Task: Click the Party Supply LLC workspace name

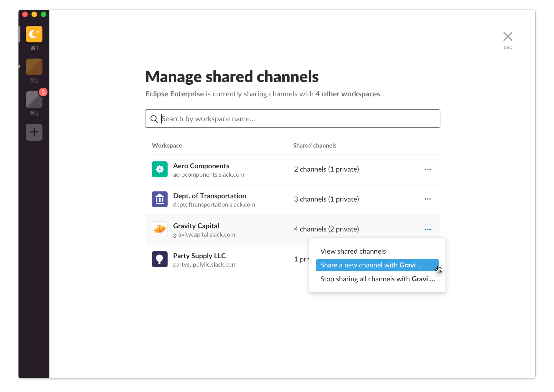Action: [x=199, y=256]
